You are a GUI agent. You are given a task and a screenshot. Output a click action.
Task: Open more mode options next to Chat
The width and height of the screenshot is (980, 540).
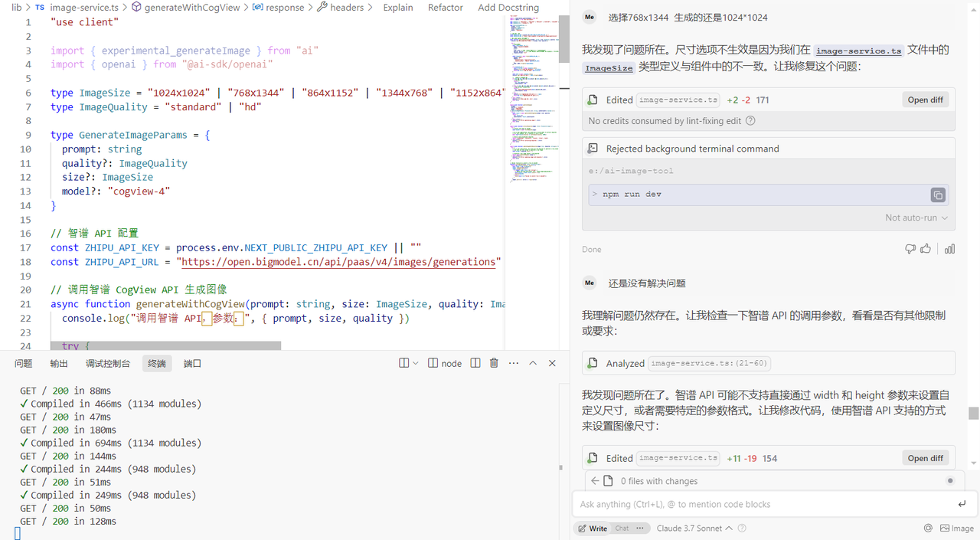click(x=641, y=528)
